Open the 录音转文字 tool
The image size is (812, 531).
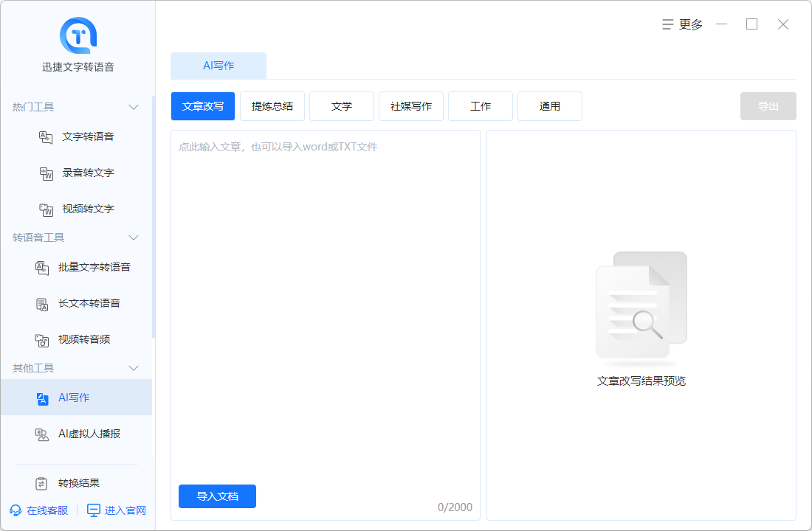click(76, 173)
